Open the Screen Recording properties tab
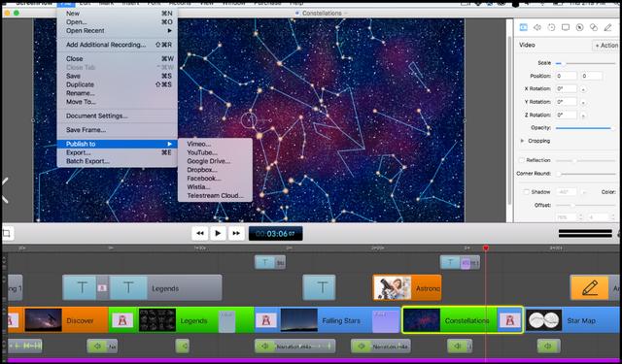Viewport: 622px width, 364px height. (566, 27)
